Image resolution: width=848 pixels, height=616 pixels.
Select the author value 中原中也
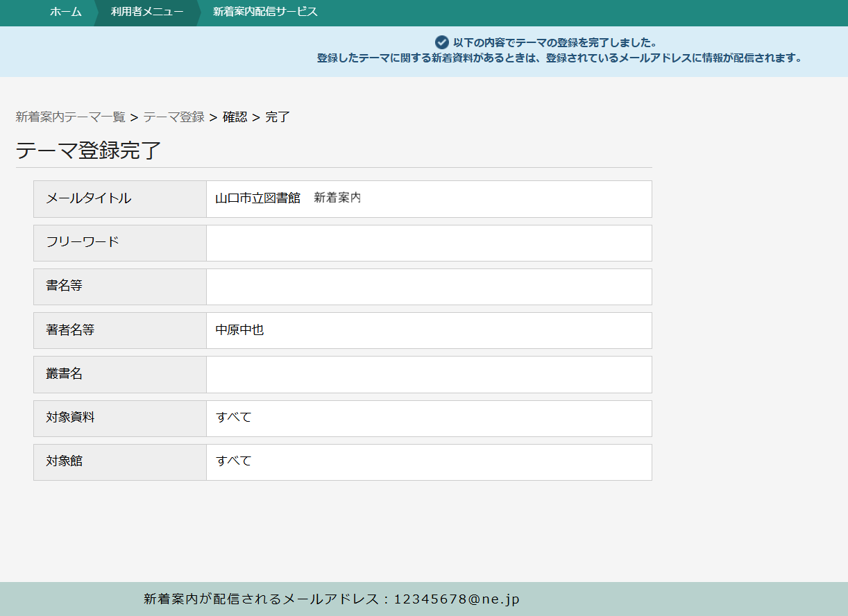coord(239,330)
